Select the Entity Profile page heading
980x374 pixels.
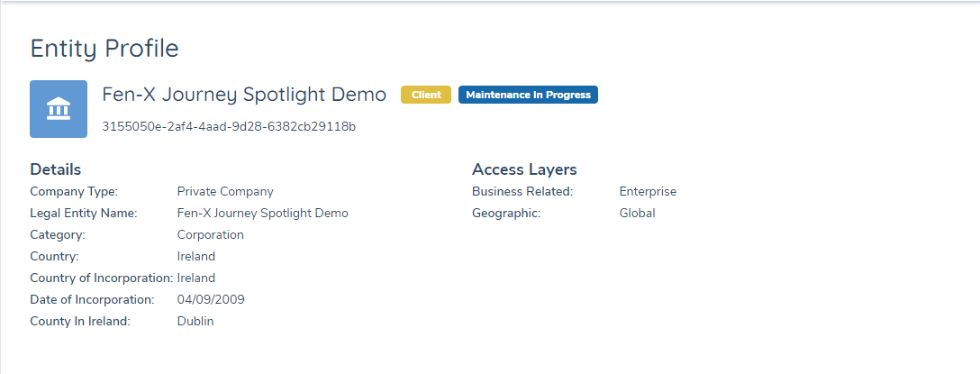pyautogui.click(x=104, y=48)
